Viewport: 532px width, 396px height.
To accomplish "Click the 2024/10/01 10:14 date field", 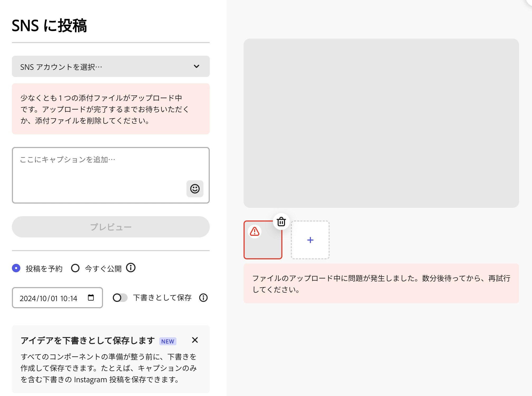I will point(49,298).
